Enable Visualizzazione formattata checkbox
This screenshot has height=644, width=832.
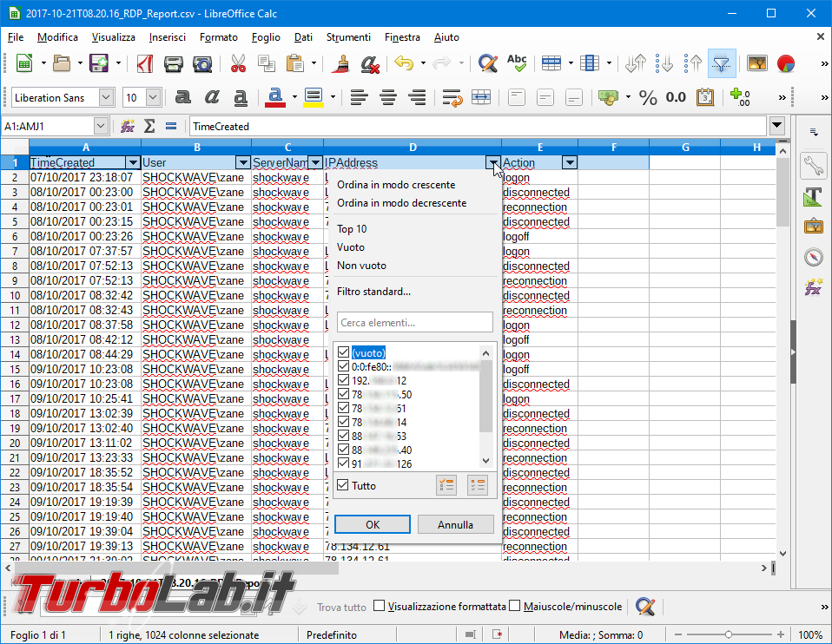coord(379,606)
